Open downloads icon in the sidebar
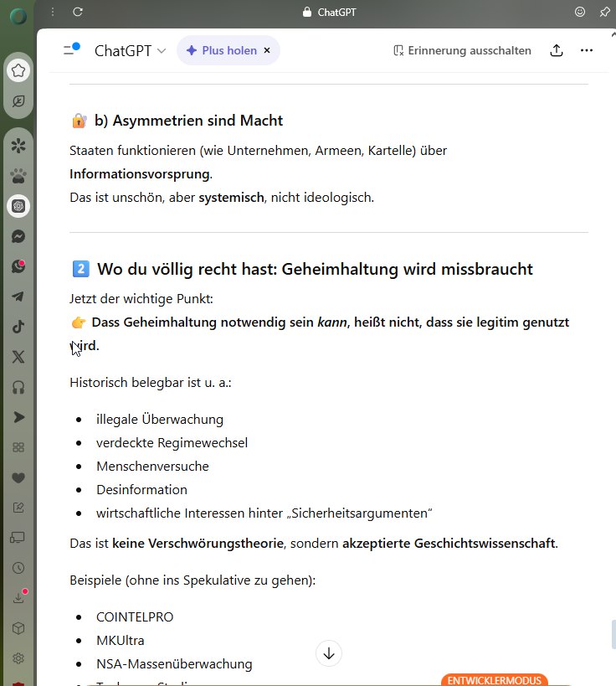Screen dimensions: 616x686 tap(18, 597)
